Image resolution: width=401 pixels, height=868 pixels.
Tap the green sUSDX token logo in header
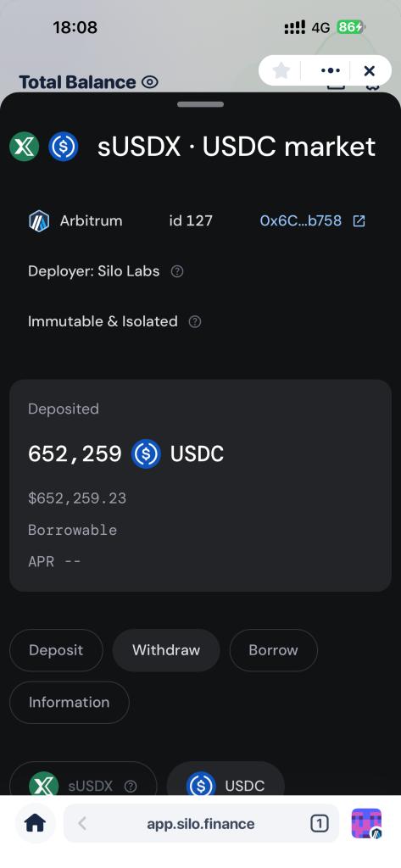pyautogui.click(x=25, y=147)
